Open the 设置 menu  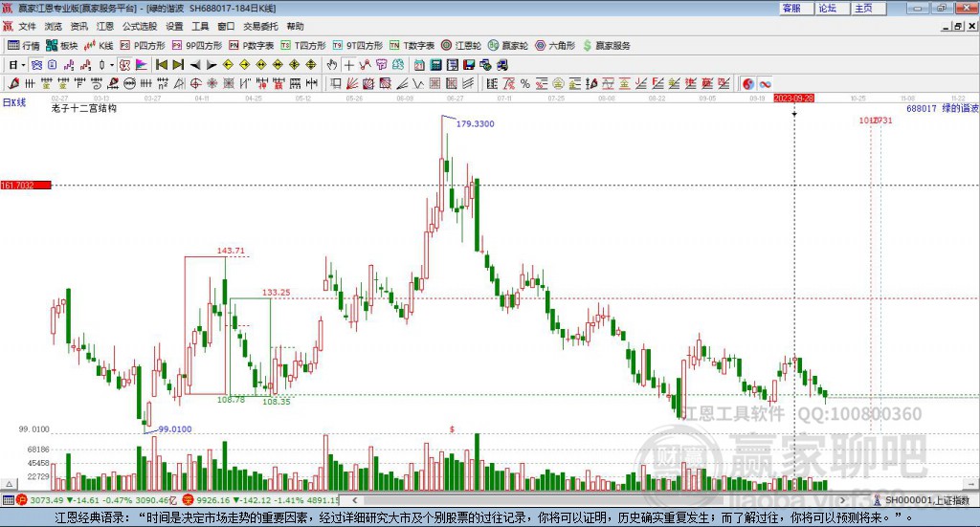pyautogui.click(x=174, y=26)
